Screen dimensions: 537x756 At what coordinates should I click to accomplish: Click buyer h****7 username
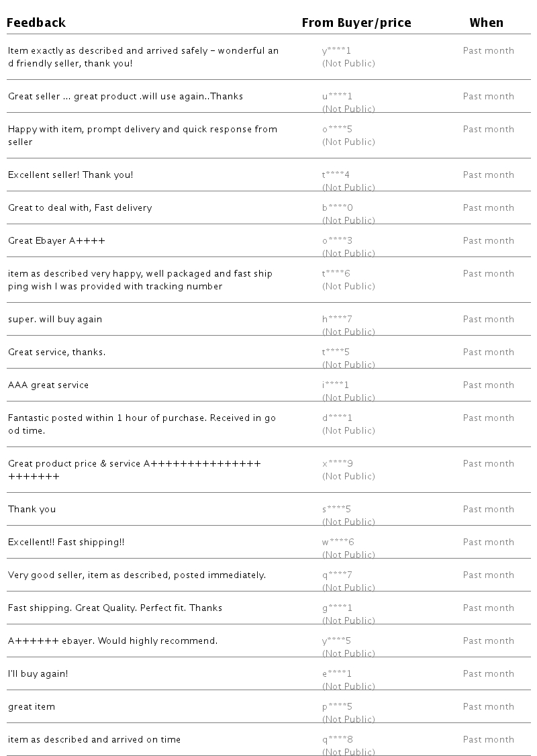337,320
